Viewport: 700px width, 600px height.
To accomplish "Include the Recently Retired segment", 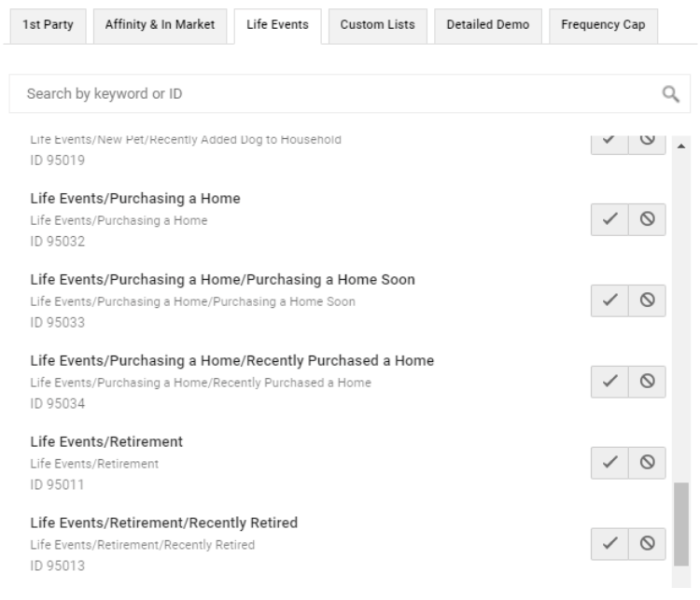I will point(609,542).
